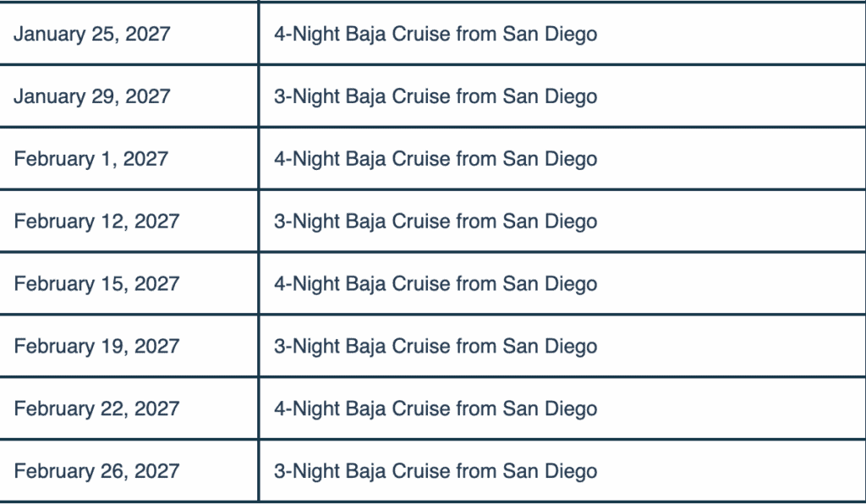Viewport: 866px width, 504px height.
Task: Click the February 15, 2027 date cell
Action: (x=96, y=284)
